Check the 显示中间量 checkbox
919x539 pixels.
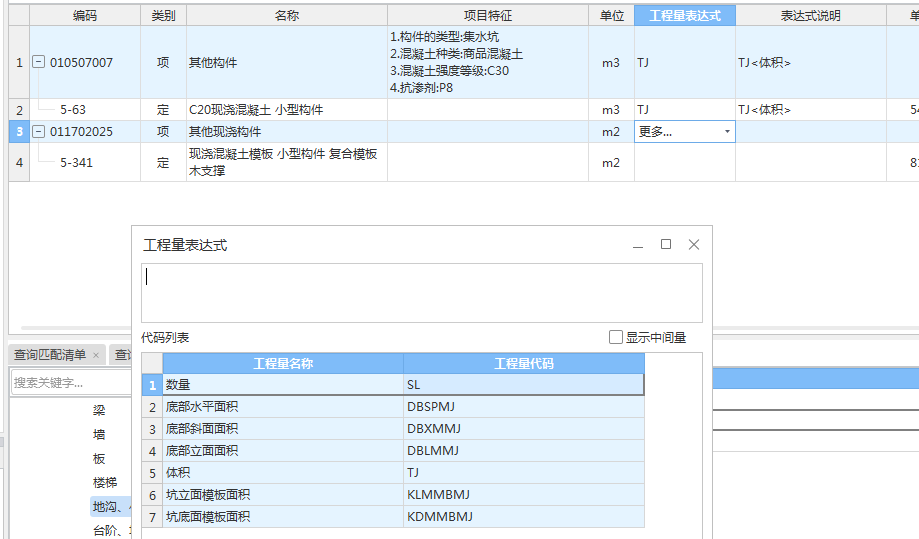click(615, 337)
